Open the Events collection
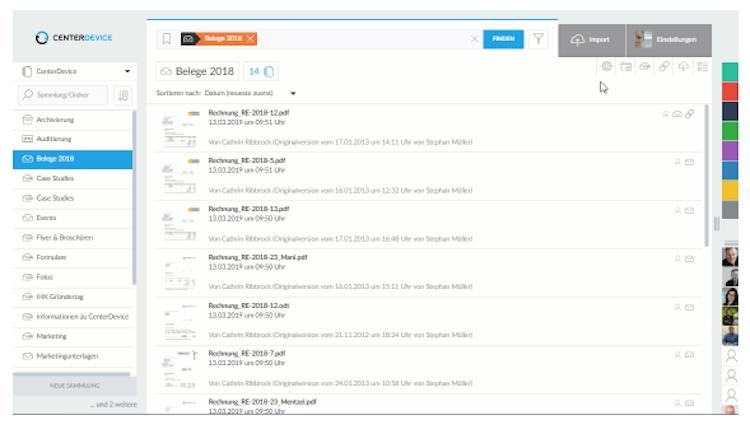 [x=73, y=218]
